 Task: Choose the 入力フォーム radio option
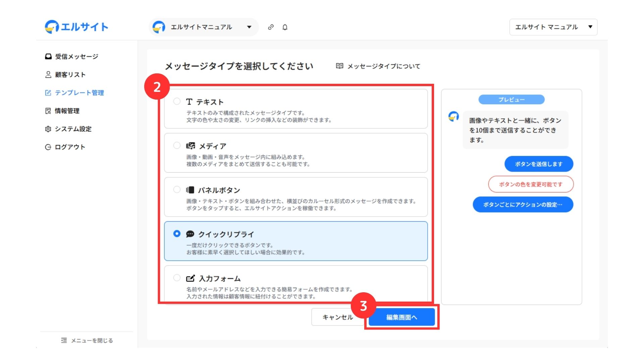pyautogui.click(x=177, y=278)
